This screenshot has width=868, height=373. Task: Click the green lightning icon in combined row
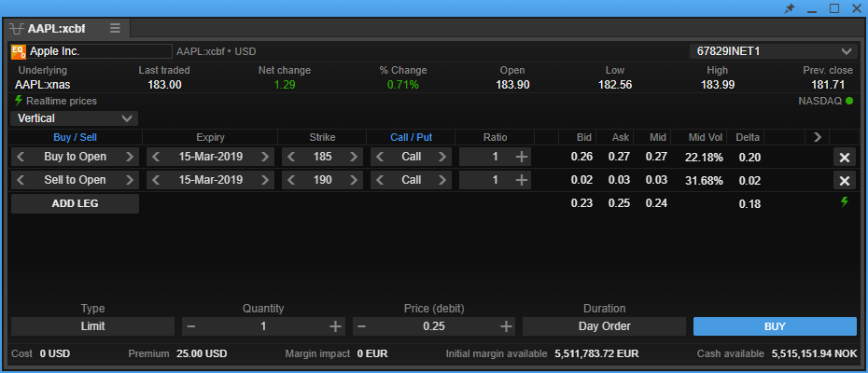844,202
